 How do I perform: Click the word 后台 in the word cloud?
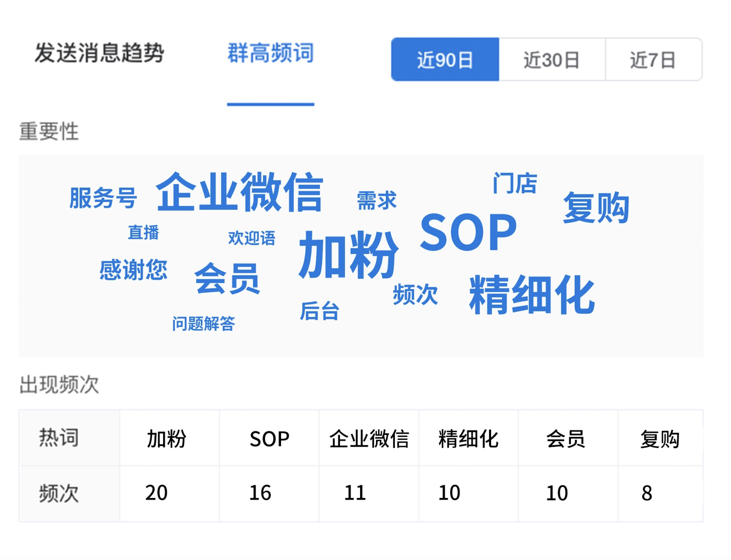(x=319, y=311)
